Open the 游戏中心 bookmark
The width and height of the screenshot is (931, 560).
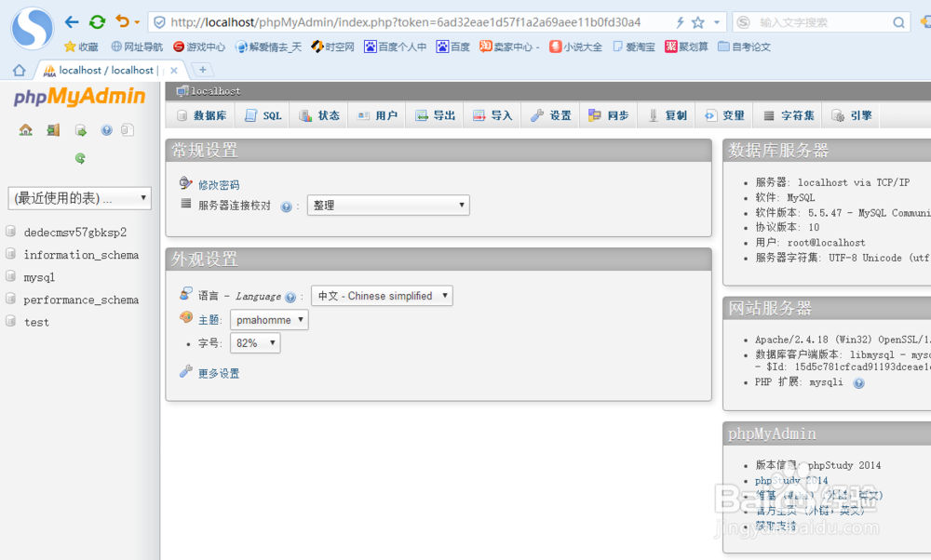pyautogui.click(x=199, y=47)
